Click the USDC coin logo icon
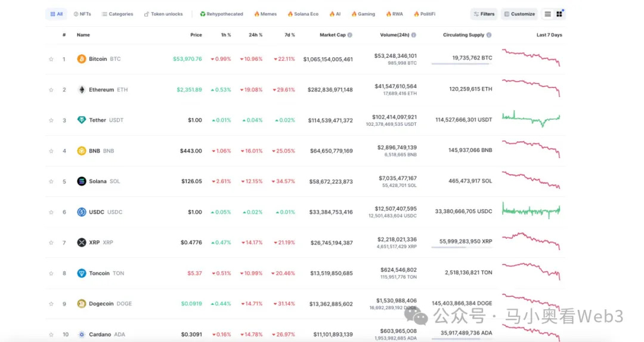 (81, 212)
